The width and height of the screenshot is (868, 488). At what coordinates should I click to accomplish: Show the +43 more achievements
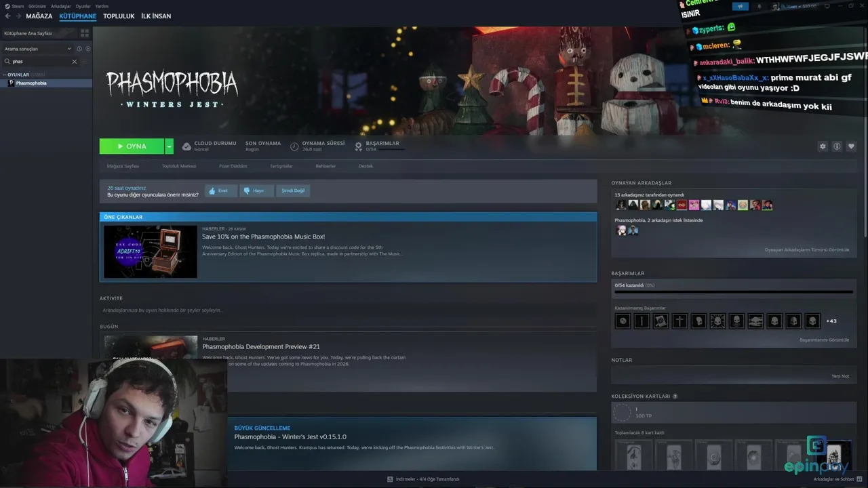pyautogui.click(x=831, y=321)
